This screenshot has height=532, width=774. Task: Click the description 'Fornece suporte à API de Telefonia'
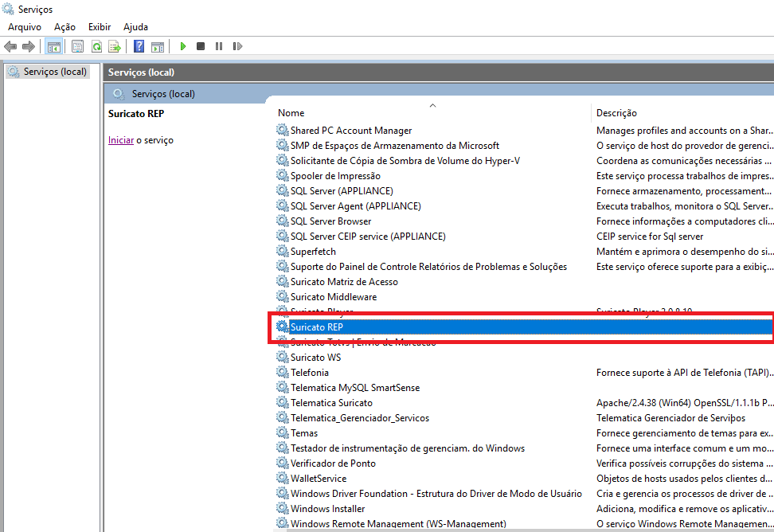pyautogui.click(x=685, y=373)
